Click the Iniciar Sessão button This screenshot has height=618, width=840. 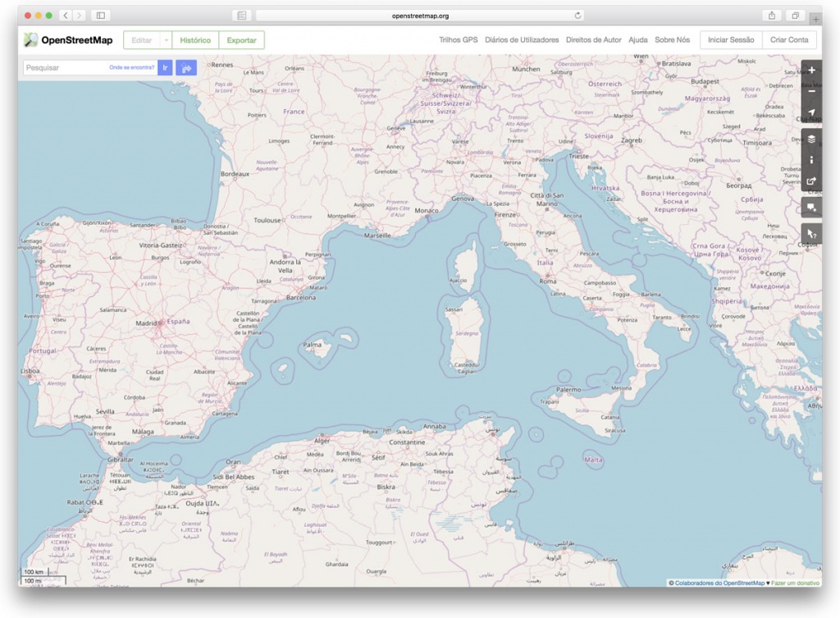(731, 39)
